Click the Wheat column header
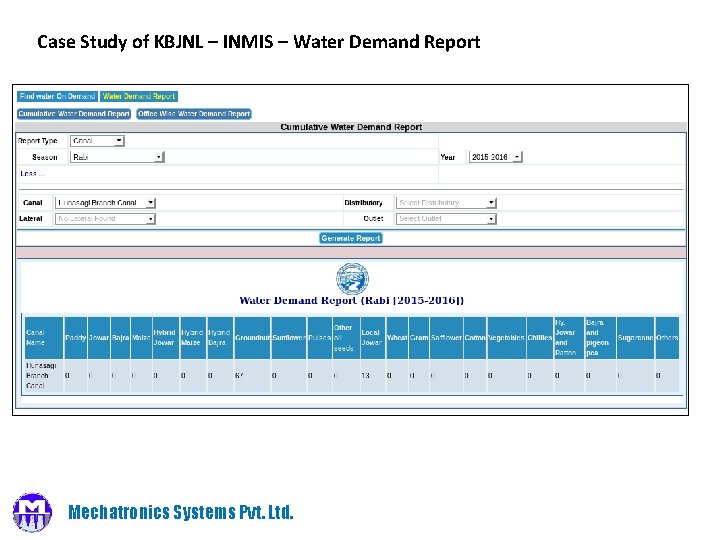Screen dimensions: 720x540 coord(397,338)
